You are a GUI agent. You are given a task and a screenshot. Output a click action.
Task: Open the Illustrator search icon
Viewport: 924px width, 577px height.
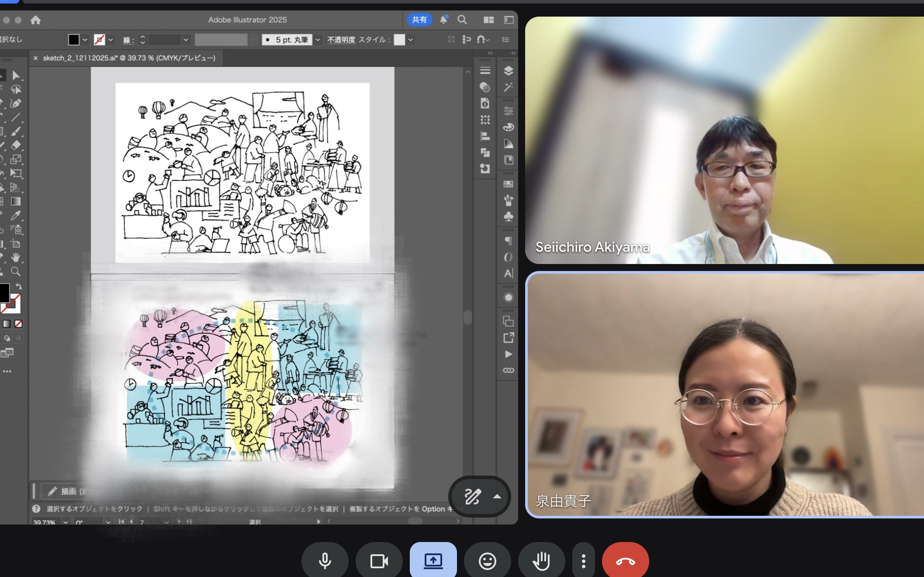(462, 20)
